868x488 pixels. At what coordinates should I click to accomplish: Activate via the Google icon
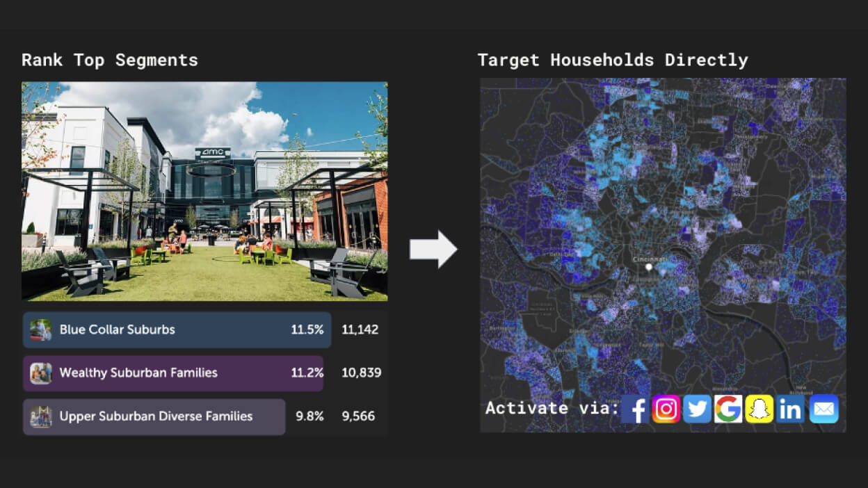[728, 409]
